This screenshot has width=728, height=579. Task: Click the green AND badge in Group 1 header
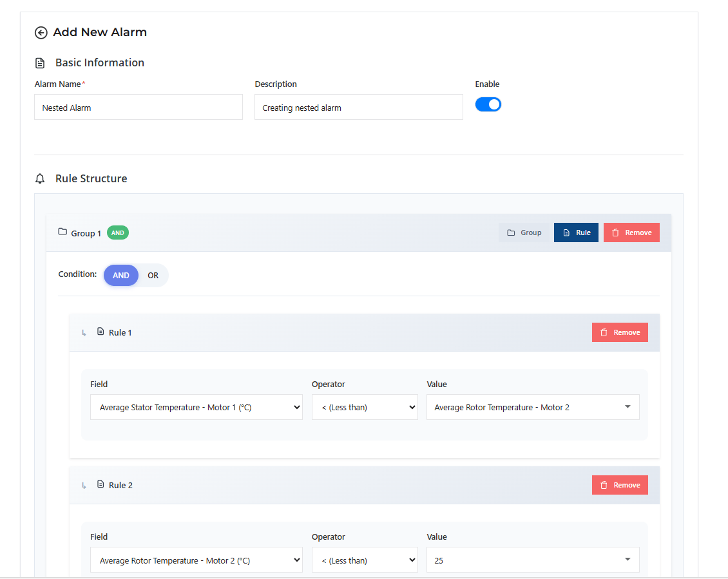(118, 233)
